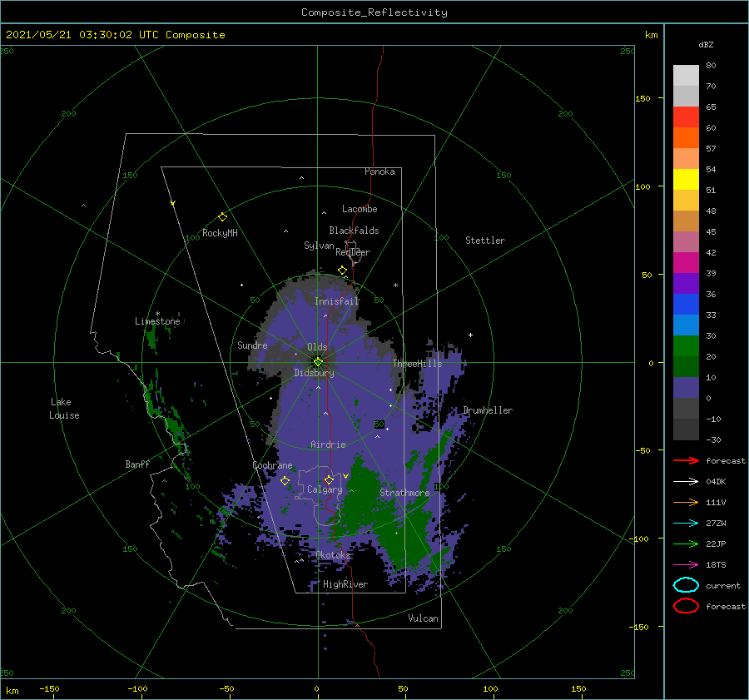Click the Drumheller label
Viewport: 749px width, 700px height.
click(488, 410)
